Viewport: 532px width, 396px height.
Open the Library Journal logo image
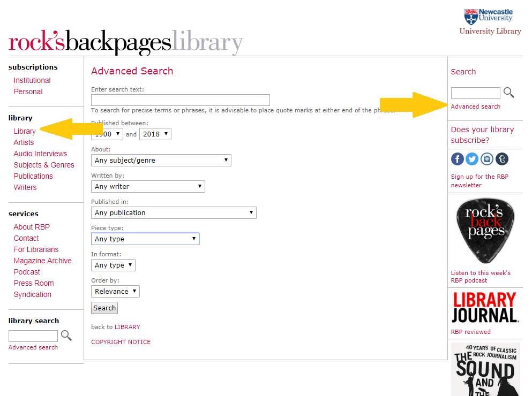(x=485, y=308)
